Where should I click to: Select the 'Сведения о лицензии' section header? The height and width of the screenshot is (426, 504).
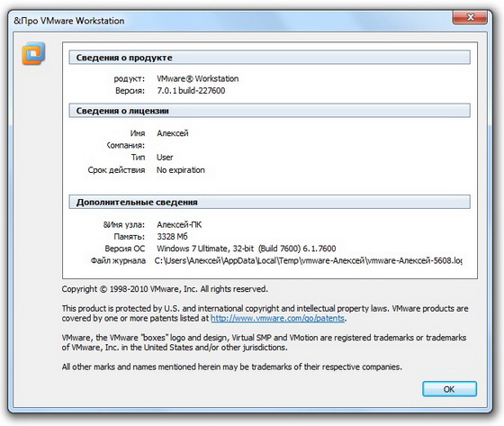tap(269, 111)
